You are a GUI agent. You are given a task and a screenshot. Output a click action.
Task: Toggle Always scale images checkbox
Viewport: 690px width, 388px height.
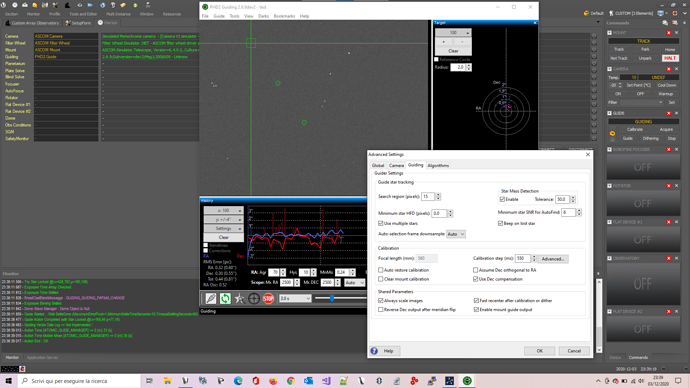tap(381, 300)
